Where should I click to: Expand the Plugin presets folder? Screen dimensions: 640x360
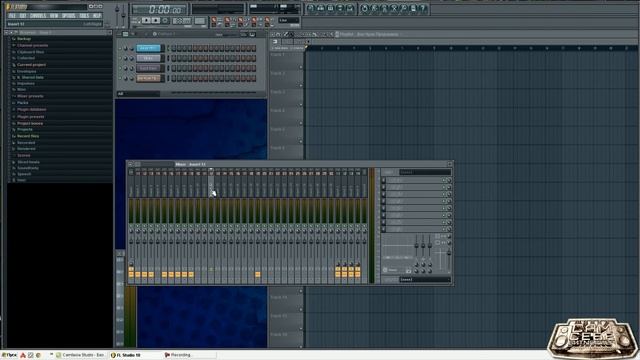tap(31, 117)
